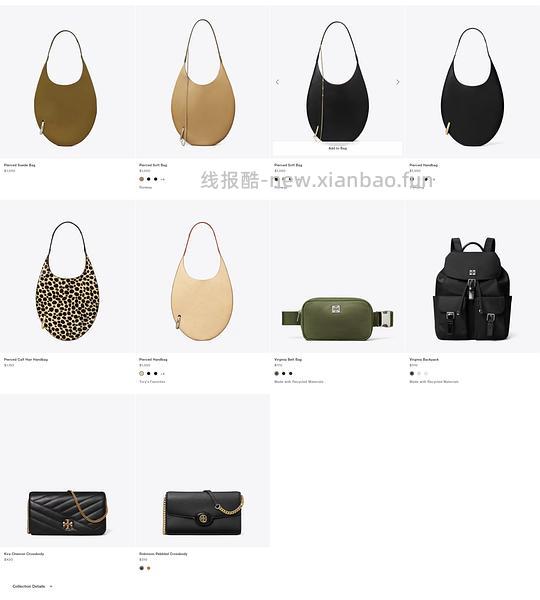Open the Pierced Suede Bag product title
Image resolution: width=540 pixels, height=600 pixels.
(20, 165)
